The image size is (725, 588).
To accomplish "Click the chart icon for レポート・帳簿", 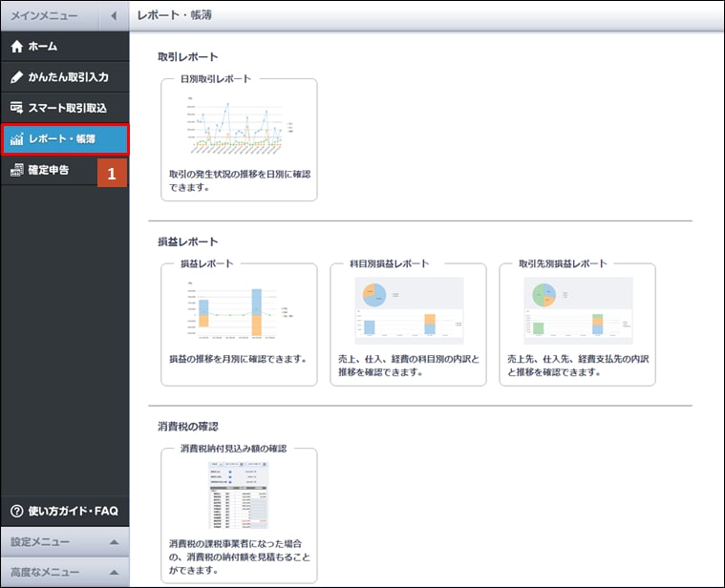I will click(x=16, y=139).
